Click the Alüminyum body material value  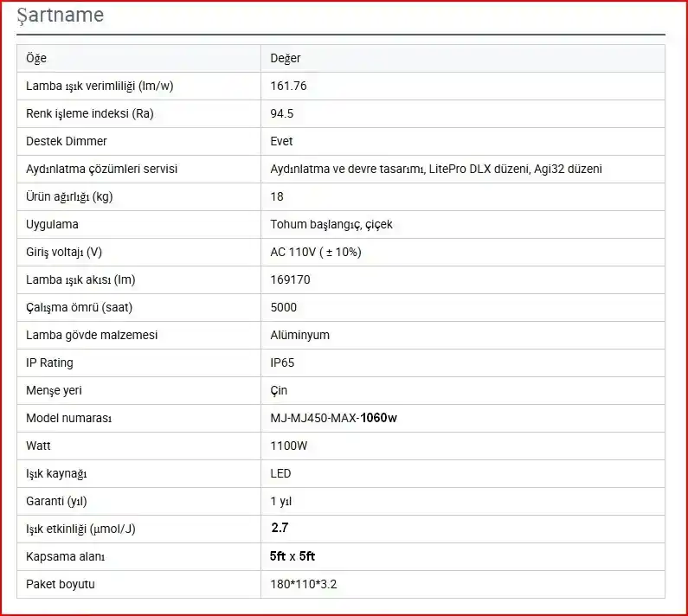coord(299,335)
